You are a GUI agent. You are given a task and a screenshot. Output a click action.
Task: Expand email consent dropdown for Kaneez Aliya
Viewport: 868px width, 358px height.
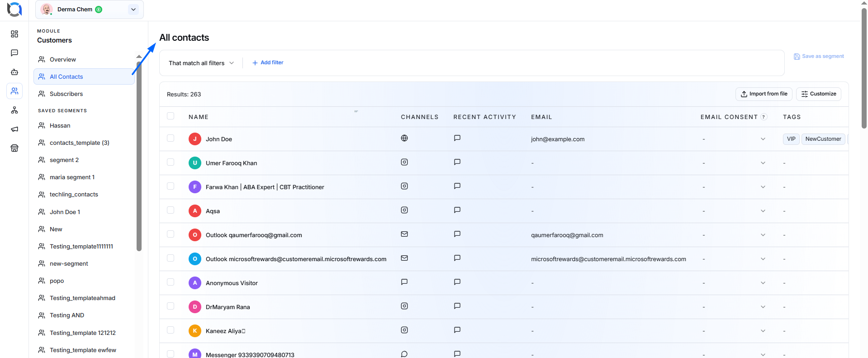click(x=763, y=331)
